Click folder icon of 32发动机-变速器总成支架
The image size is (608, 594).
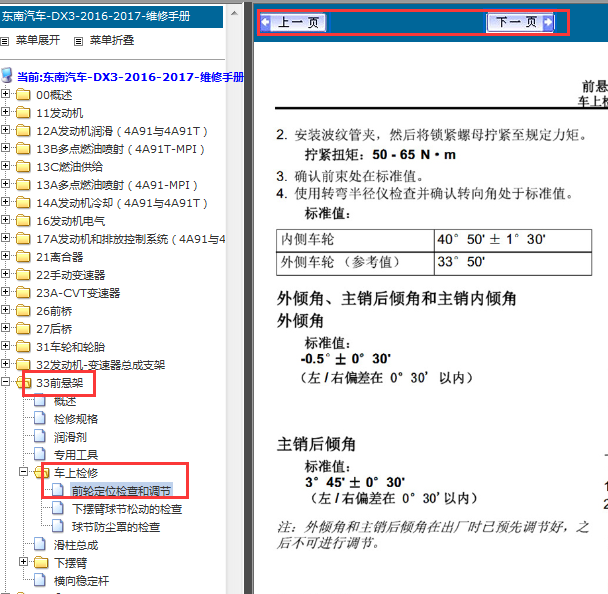[23, 364]
